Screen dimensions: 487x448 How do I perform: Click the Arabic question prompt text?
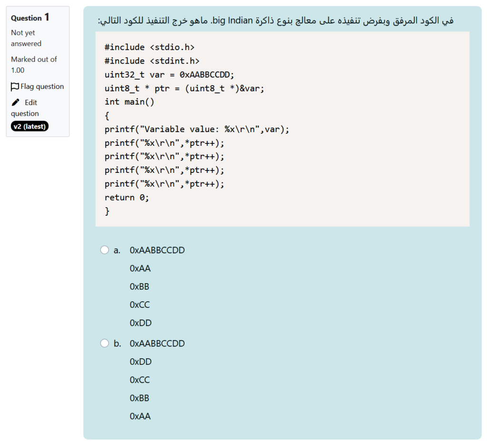pyautogui.click(x=276, y=20)
